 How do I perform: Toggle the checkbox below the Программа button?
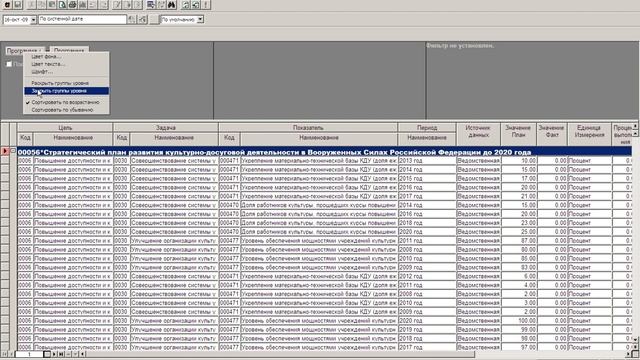click(9, 64)
